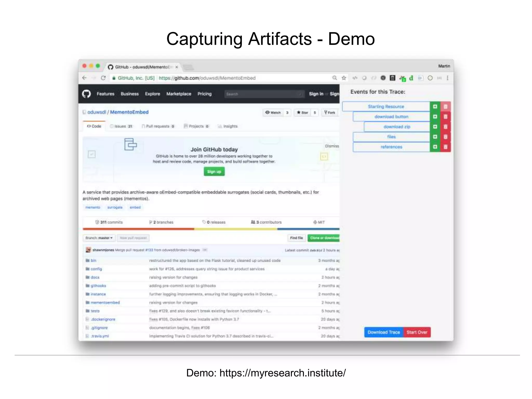Dismiss the Join GitHub banner
The image size is (532, 399).
tap(332, 146)
